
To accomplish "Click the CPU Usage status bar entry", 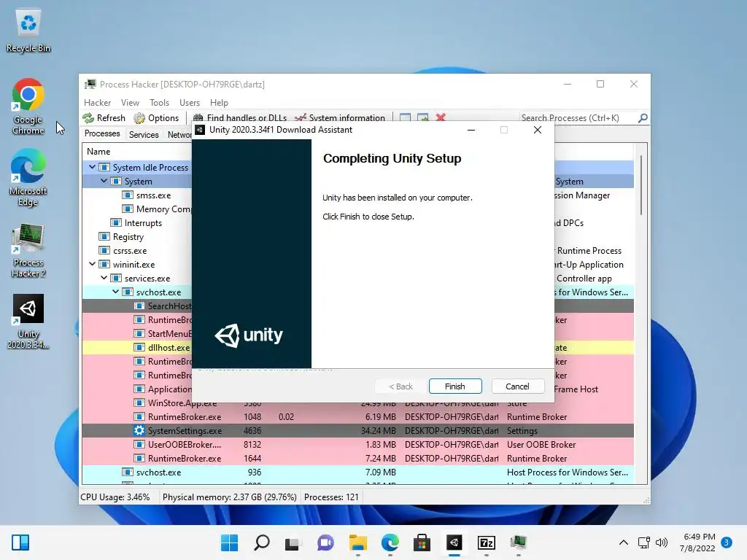I will click(115, 497).
